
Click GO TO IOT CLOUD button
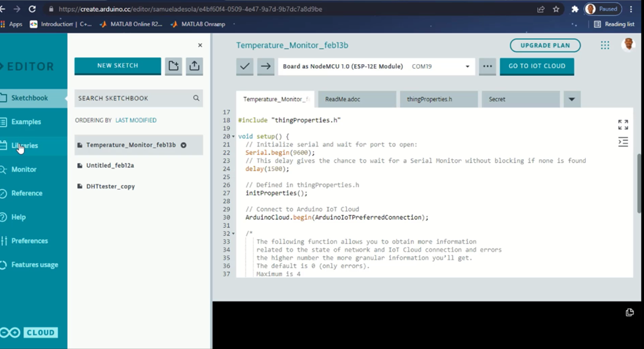pos(537,66)
